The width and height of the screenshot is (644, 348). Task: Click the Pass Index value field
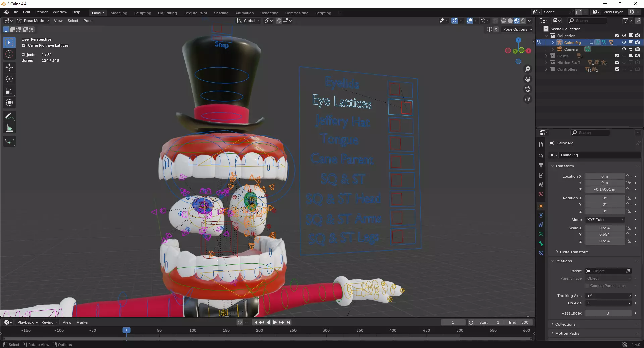click(x=608, y=313)
